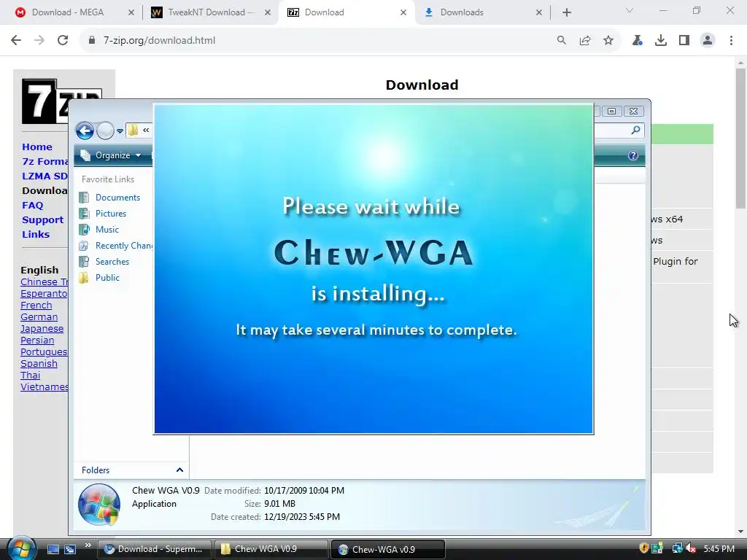Open Explorer help question mark icon
The width and height of the screenshot is (747, 560).
632,156
